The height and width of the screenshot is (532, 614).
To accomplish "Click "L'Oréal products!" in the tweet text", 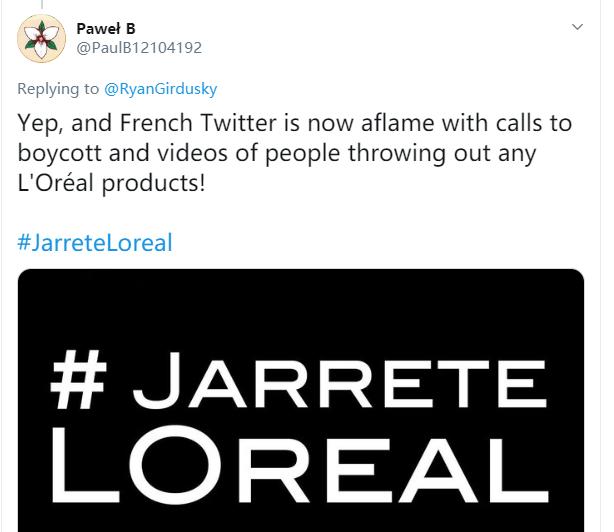I will tap(111, 185).
